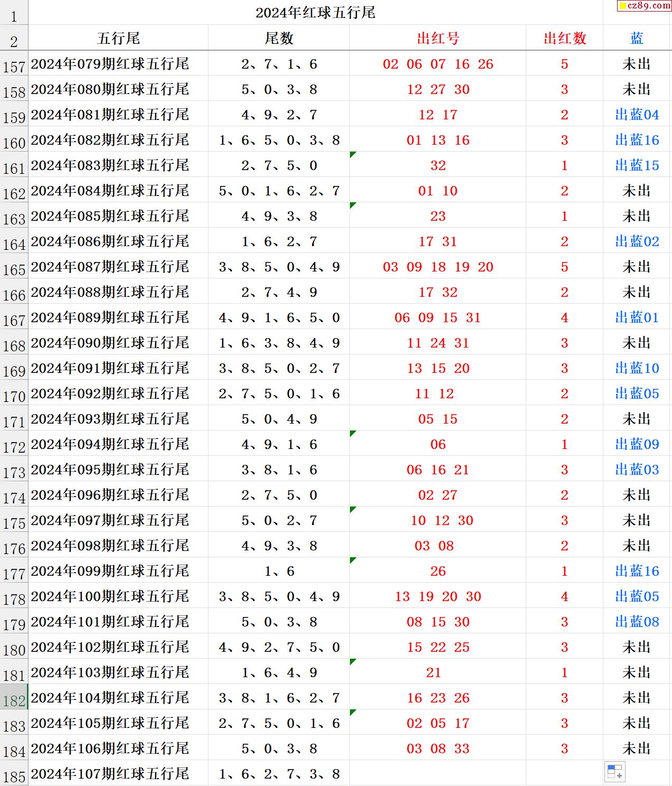The width and height of the screenshot is (672, 786).
Task: Select tail digits 1、6、2、7、3、8 in row 185
Action: click(279, 773)
